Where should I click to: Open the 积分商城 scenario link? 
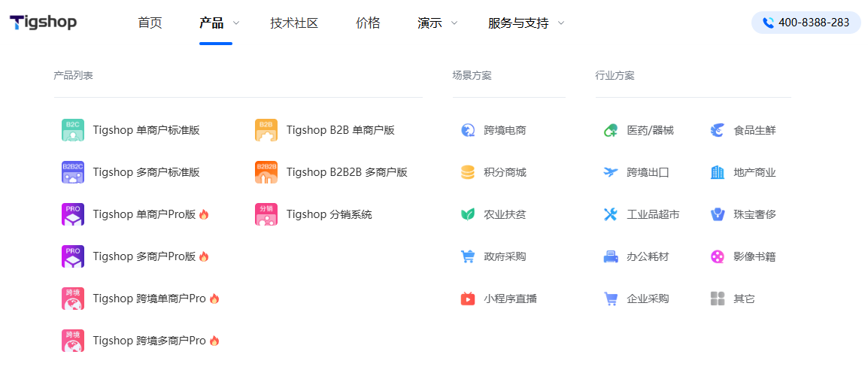tap(505, 172)
